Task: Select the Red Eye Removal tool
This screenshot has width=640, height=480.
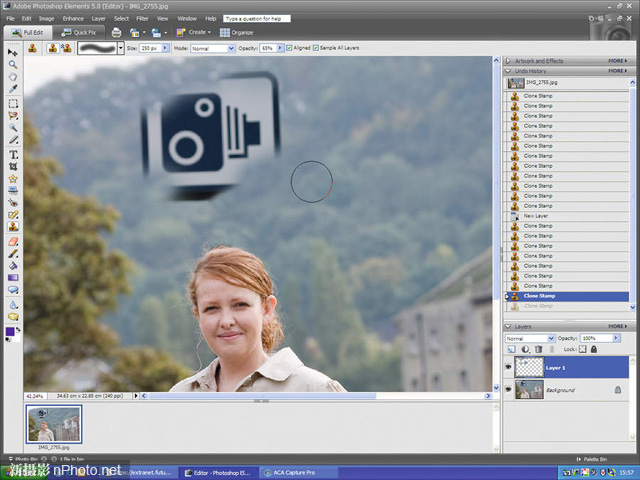Action: pyautogui.click(x=13, y=202)
